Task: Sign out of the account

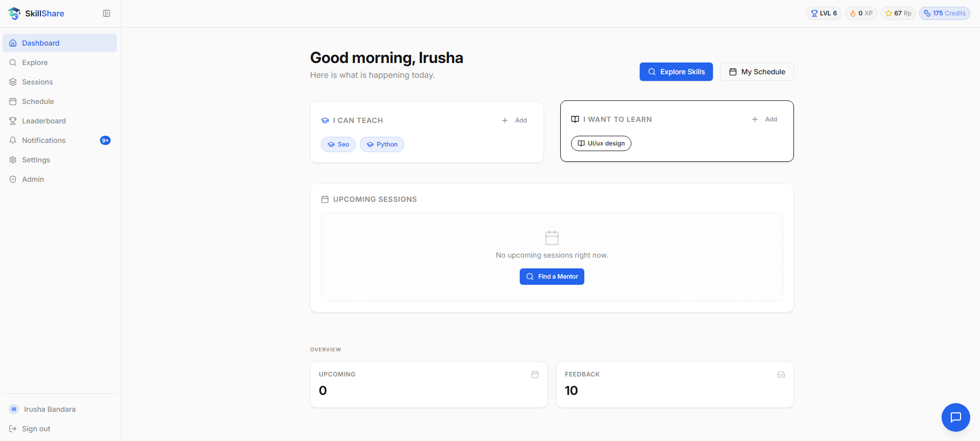Action: (x=59, y=429)
